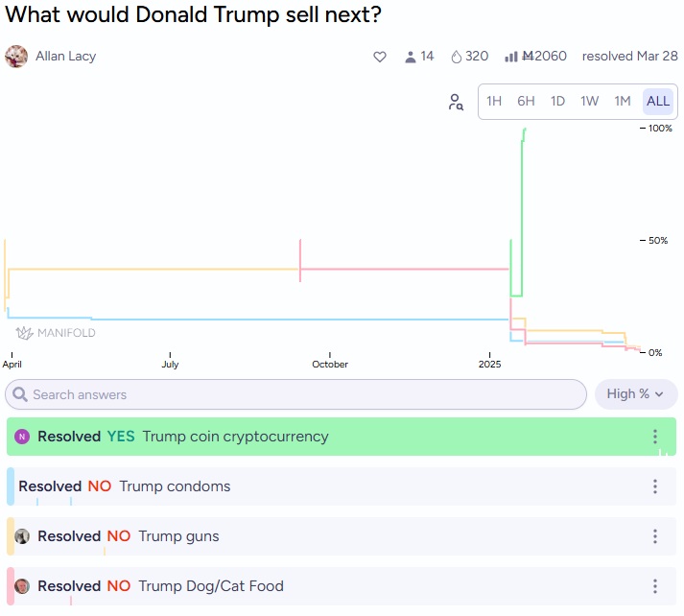Click the July axis label

click(x=170, y=365)
